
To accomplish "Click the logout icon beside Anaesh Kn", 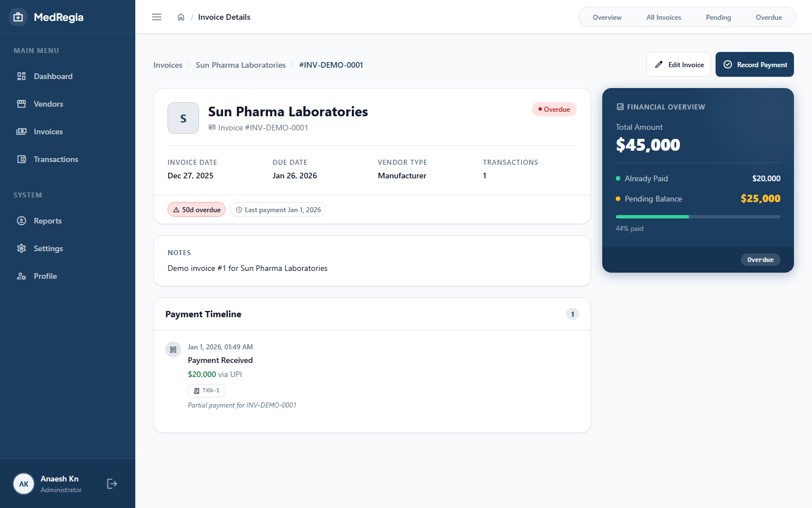I will (112, 484).
